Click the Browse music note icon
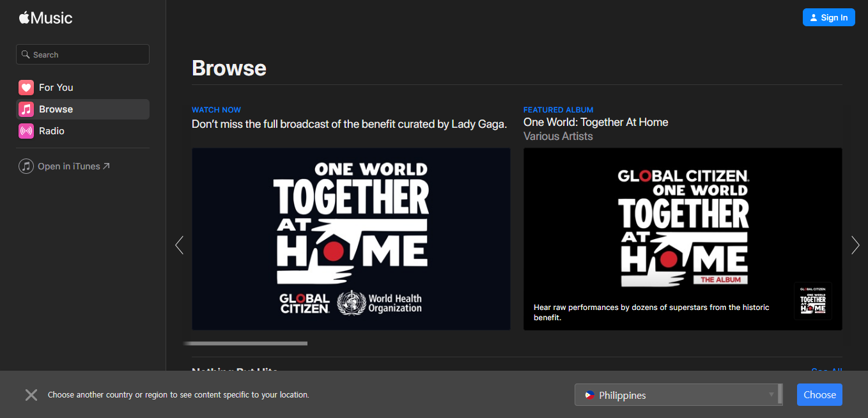 click(26, 109)
